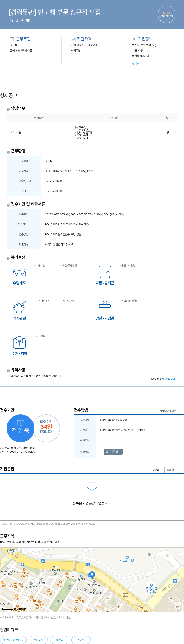Click the 나노스타디움 marker on the map
184x644 pixels.
(x=127, y=557)
